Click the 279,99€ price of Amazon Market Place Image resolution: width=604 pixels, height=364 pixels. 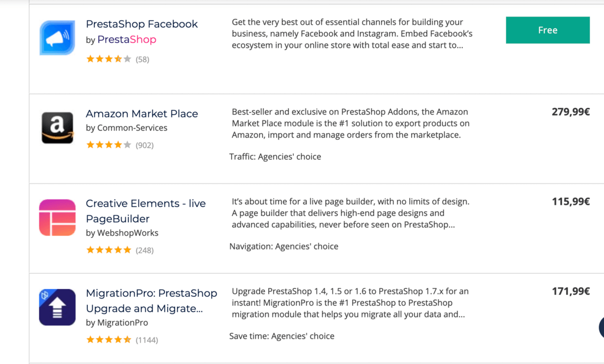(570, 112)
